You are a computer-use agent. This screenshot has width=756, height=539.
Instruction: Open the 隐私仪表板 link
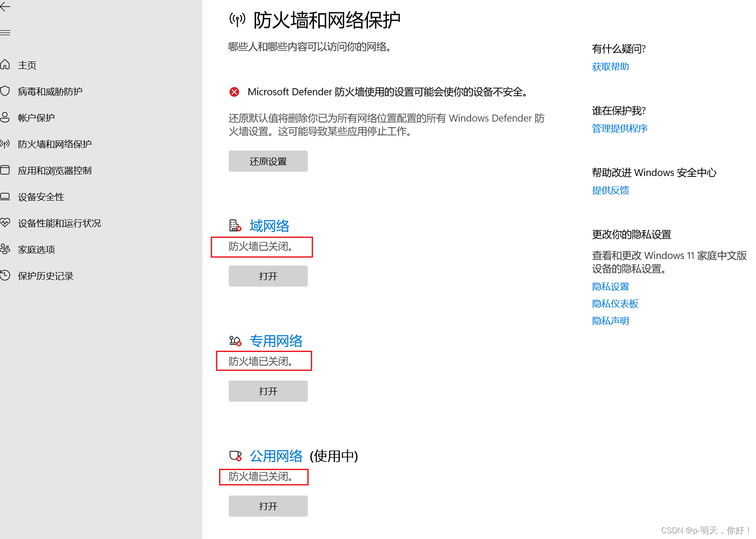(615, 303)
